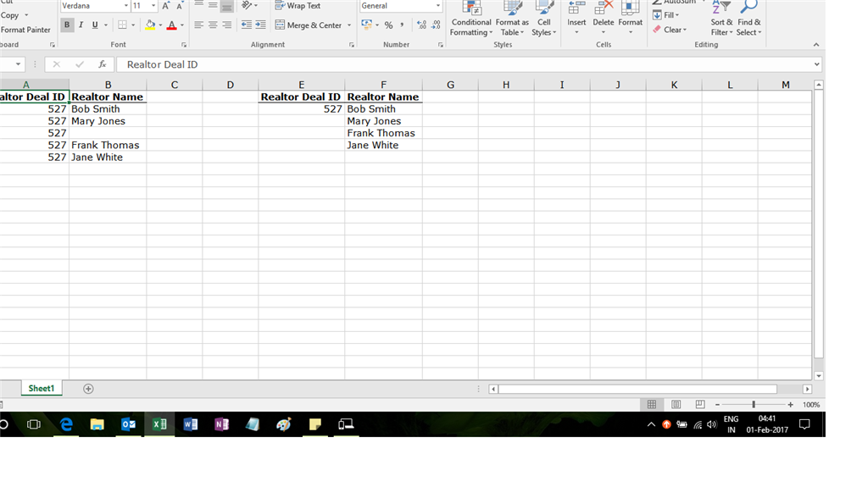Add a new sheet with the plus icon

pos(88,389)
